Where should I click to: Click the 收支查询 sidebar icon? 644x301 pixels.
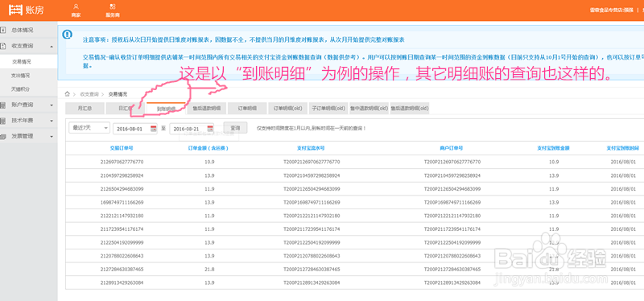(x=3, y=46)
